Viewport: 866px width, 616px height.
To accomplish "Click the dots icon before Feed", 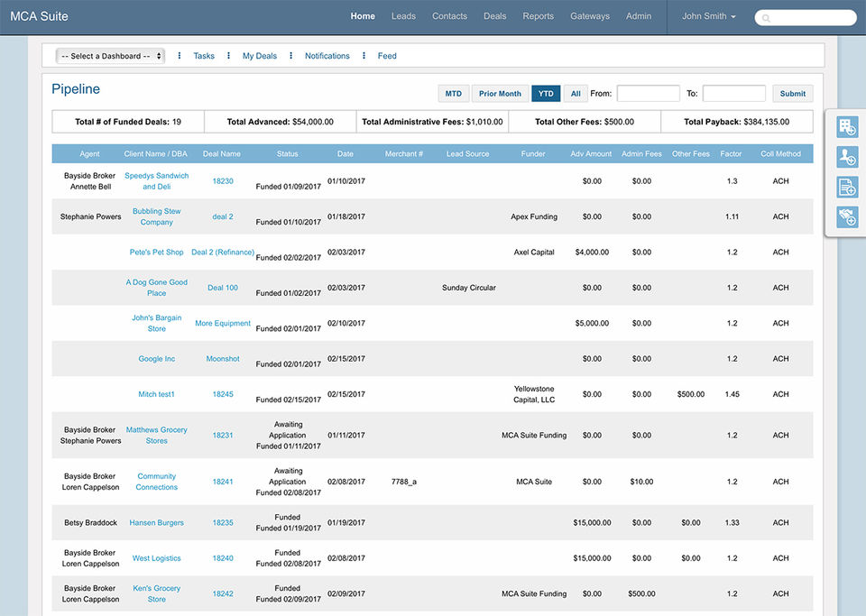I will [x=364, y=56].
